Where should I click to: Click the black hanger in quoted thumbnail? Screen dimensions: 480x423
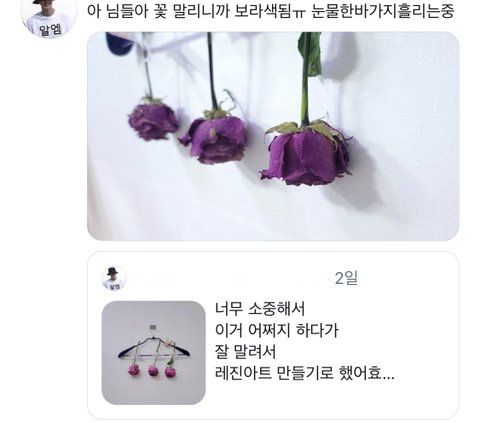[153, 348]
